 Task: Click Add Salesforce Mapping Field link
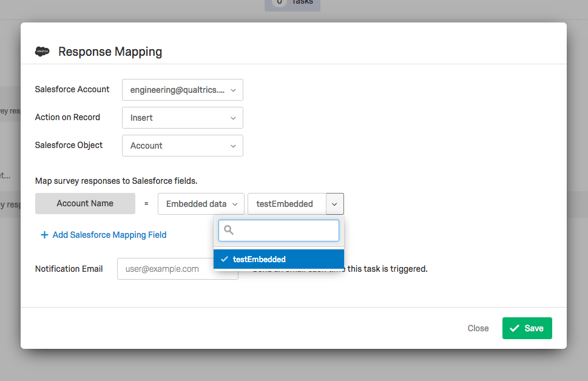pos(109,235)
